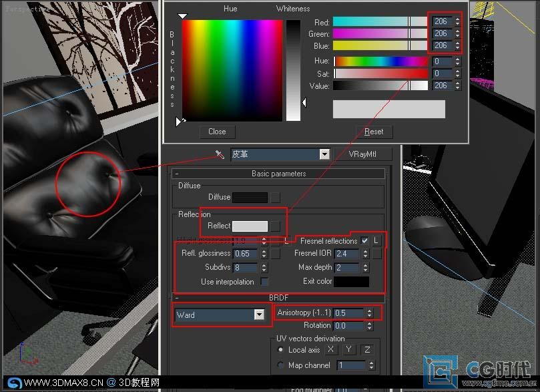Image resolution: width=540 pixels, height=392 pixels.
Task: Click the Red value spinner arrows
Action: (457, 21)
